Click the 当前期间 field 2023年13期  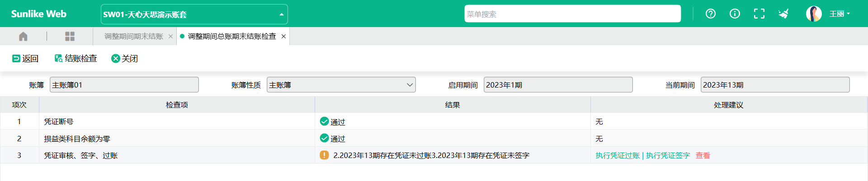point(775,85)
